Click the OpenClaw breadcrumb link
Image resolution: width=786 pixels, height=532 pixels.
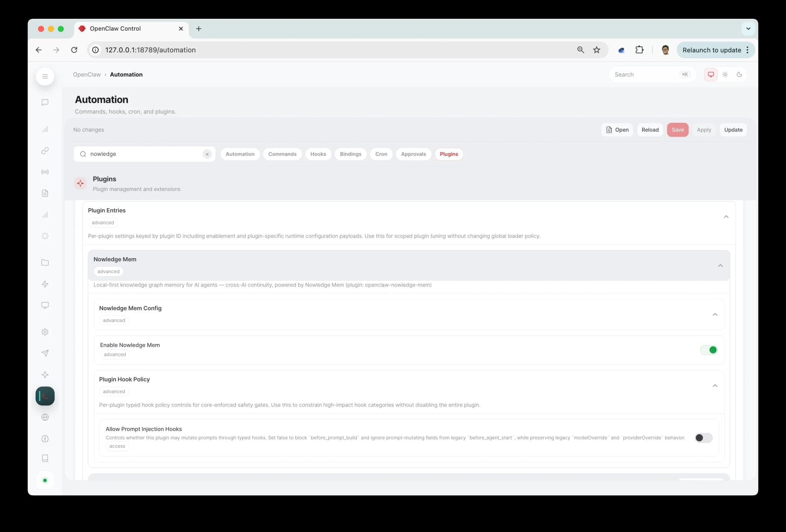(x=87, y=74)
